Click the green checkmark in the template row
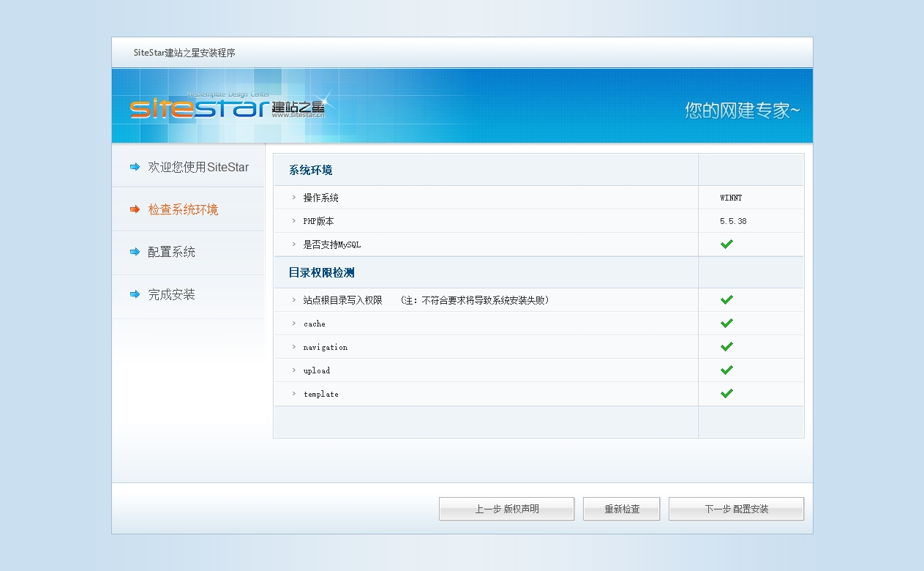 [x=726, y=393]
